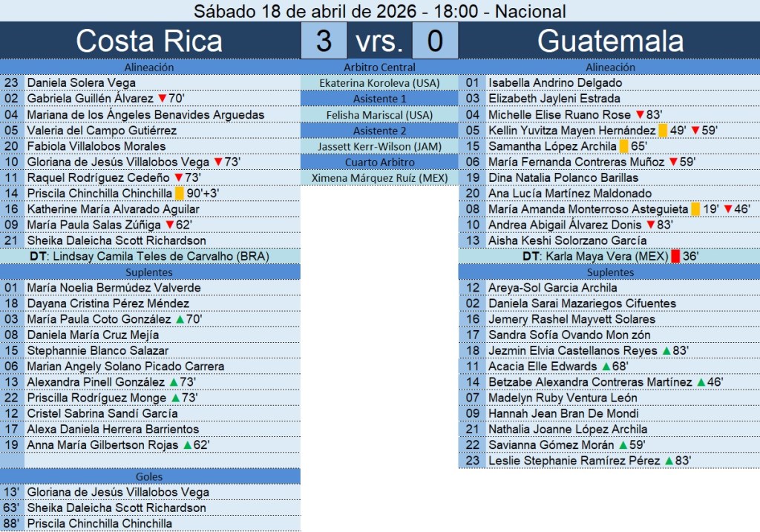
Task: Click the red card next to Karla Maya Vera
Action: [x=675, y=257]
